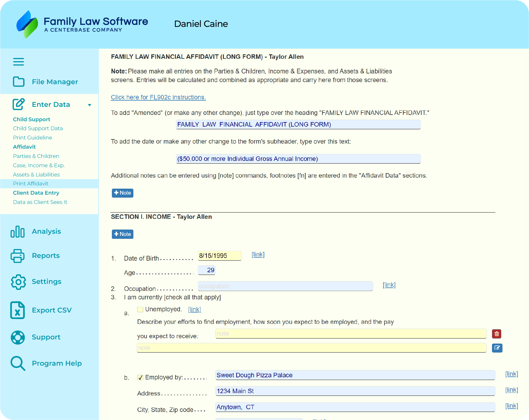Click the blue edit note icon
The height and width of the screenshot is (420, 529).
point(497,348)
